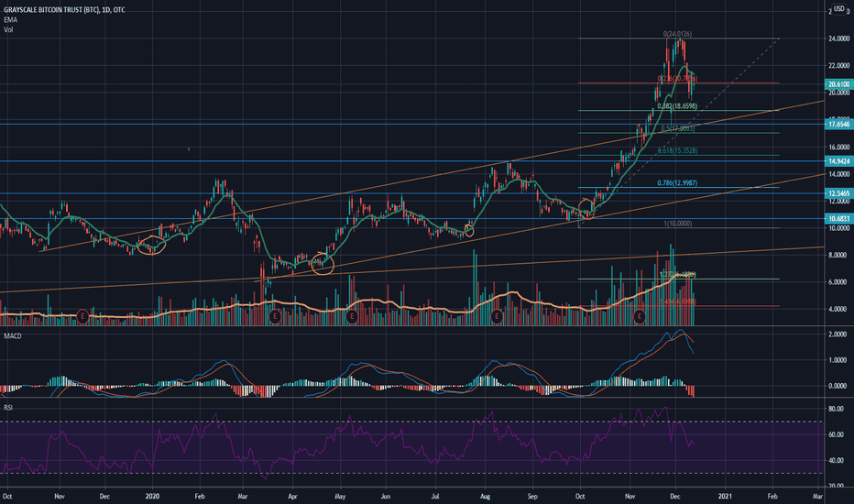The width and height of the screenshot is (854, 504).
Task: Click the 2.0000 value on MACD scale
Action: (x=838, y=334)
